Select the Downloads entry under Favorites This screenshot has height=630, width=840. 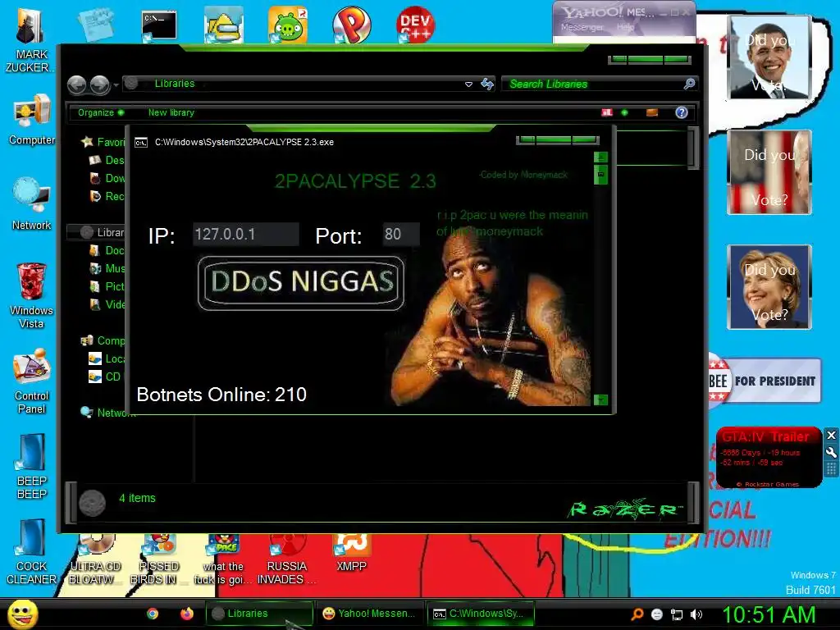pyautogui.click(x=107, y=178)
